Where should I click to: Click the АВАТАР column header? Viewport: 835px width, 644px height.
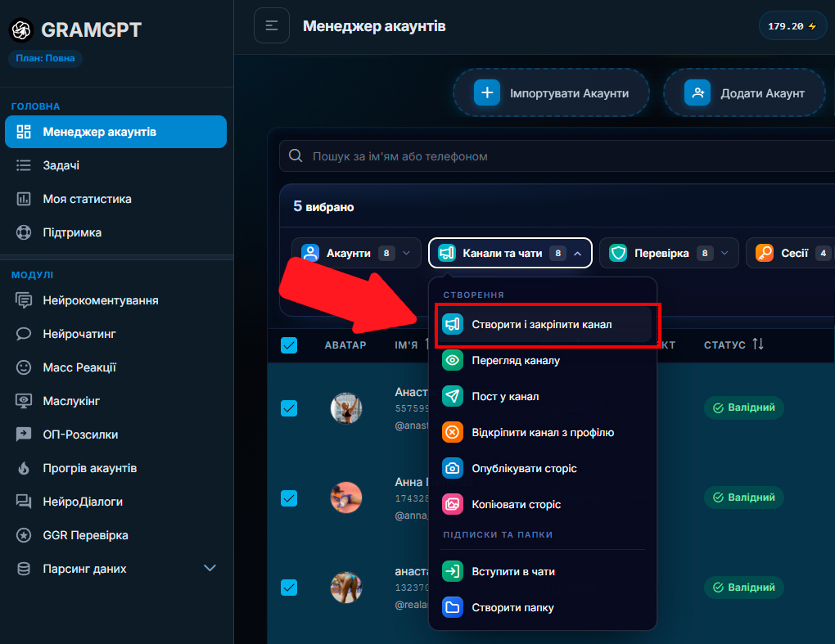tap(345, 345)
